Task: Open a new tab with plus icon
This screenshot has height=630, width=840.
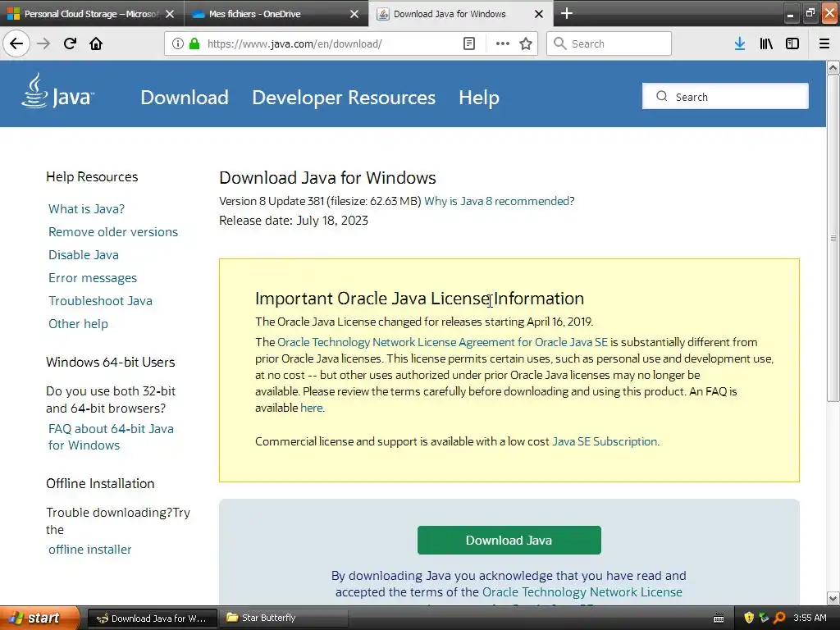Action: point(567,13)
